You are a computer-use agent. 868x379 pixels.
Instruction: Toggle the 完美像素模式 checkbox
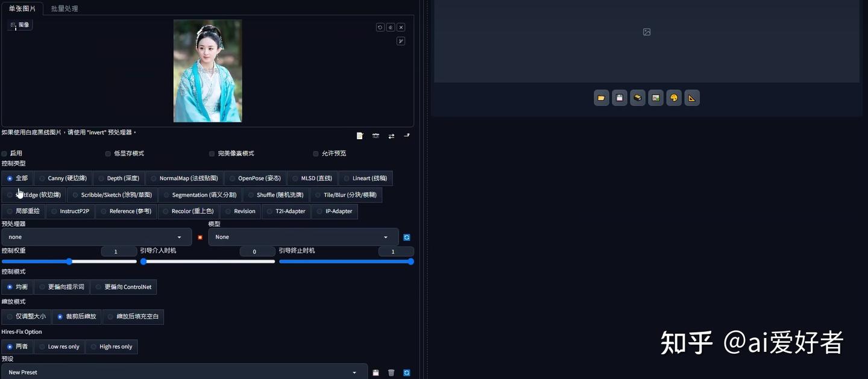pos(212,154)
